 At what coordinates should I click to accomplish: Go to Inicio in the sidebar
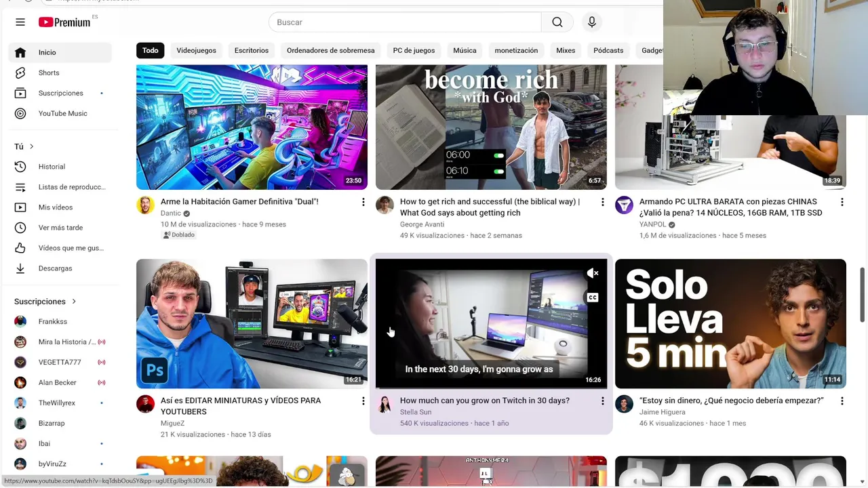[x=60, y=52]
